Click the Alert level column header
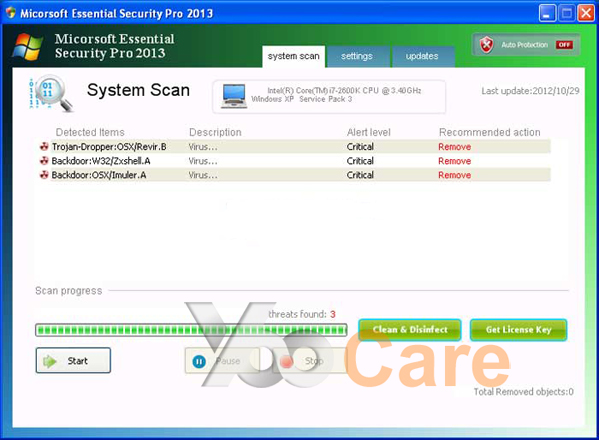 [369, 132]
